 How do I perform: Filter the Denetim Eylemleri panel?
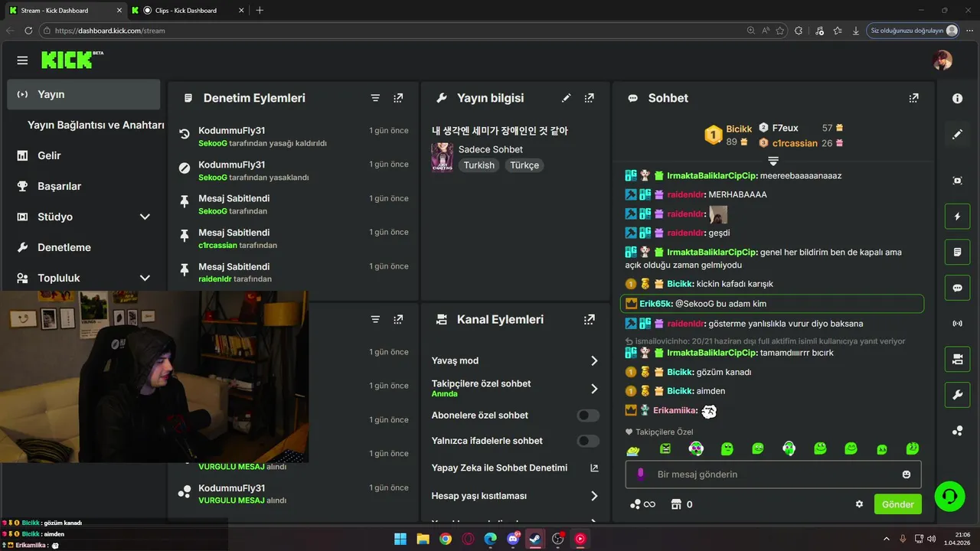[x=375, y=98]
